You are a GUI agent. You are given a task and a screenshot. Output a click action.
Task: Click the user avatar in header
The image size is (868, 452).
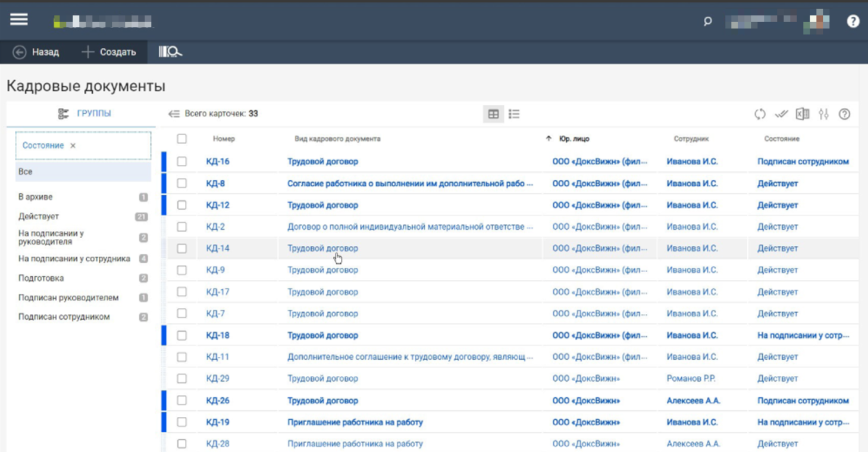point(816,21)
